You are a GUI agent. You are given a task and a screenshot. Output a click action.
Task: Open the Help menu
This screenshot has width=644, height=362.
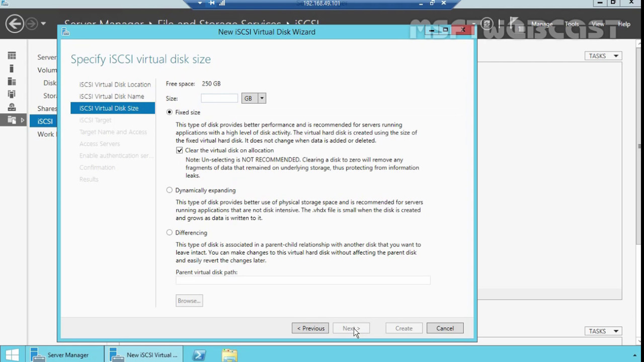pos(624,24)
